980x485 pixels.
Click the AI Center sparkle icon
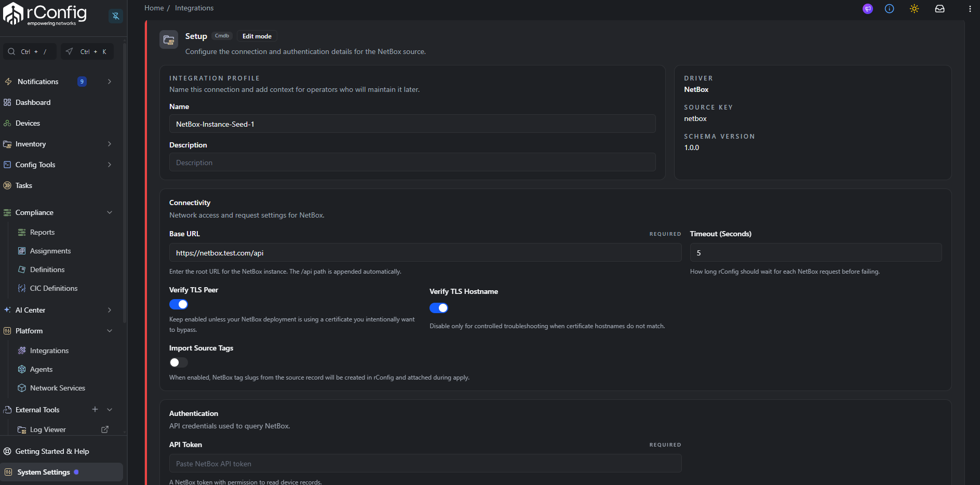pyautogui.click(x=7, y=310)
